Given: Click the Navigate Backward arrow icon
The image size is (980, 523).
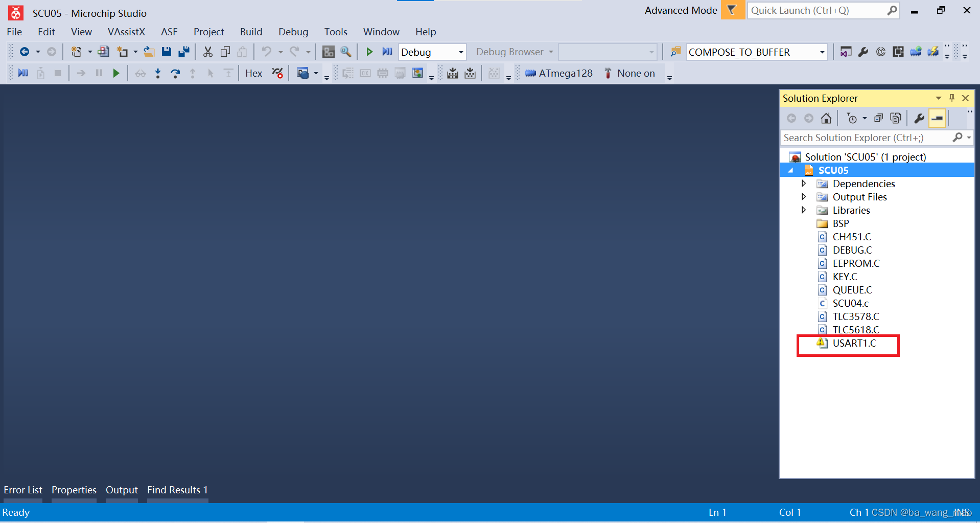Looking at the screenshot, I should [24, 52].
